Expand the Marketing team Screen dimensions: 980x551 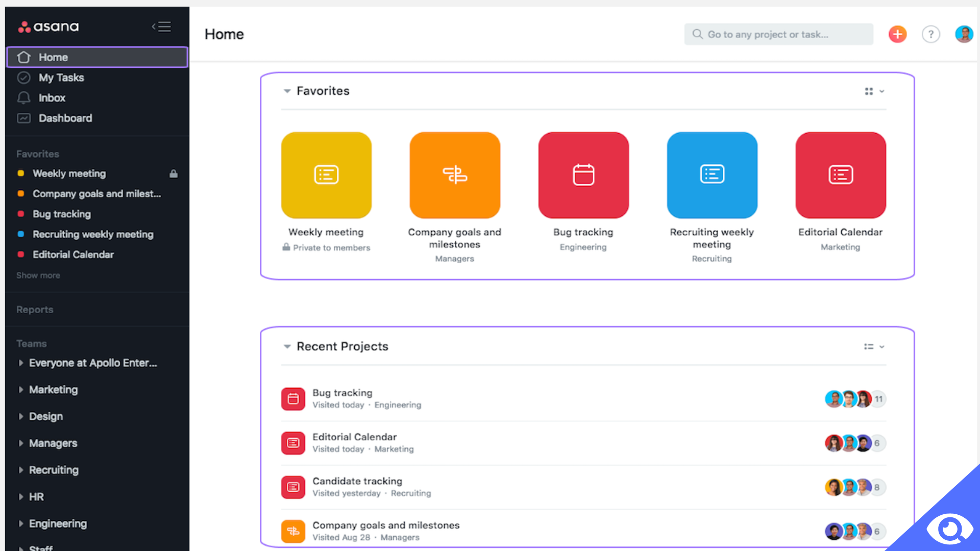tap(21, 390)
